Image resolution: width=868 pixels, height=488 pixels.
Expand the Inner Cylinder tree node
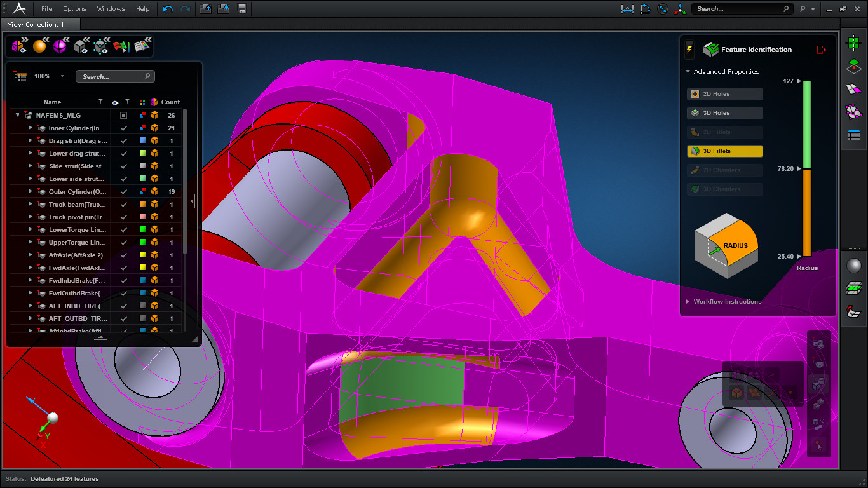(x=30, y=128)
